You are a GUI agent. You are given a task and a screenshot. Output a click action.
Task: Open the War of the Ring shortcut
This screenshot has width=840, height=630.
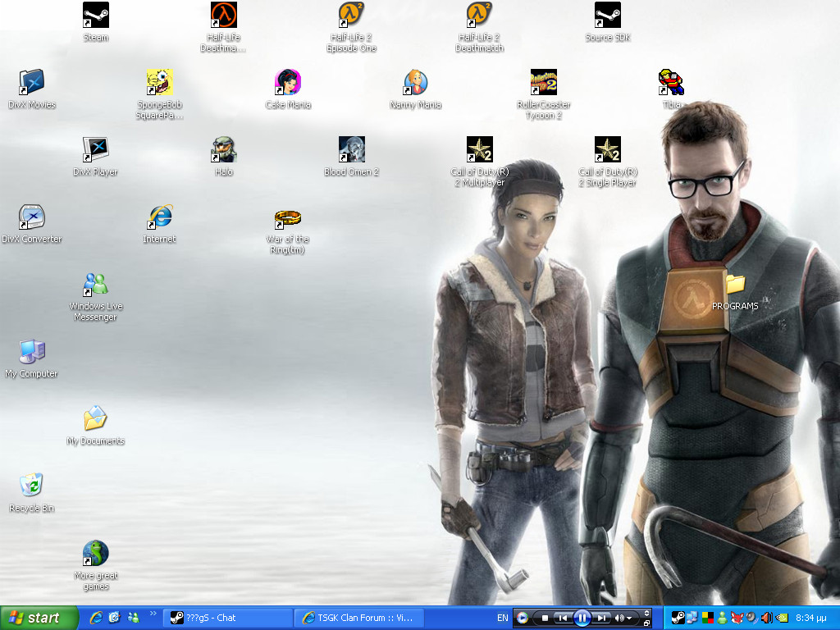pyautogui.click(x=288, y=217)
